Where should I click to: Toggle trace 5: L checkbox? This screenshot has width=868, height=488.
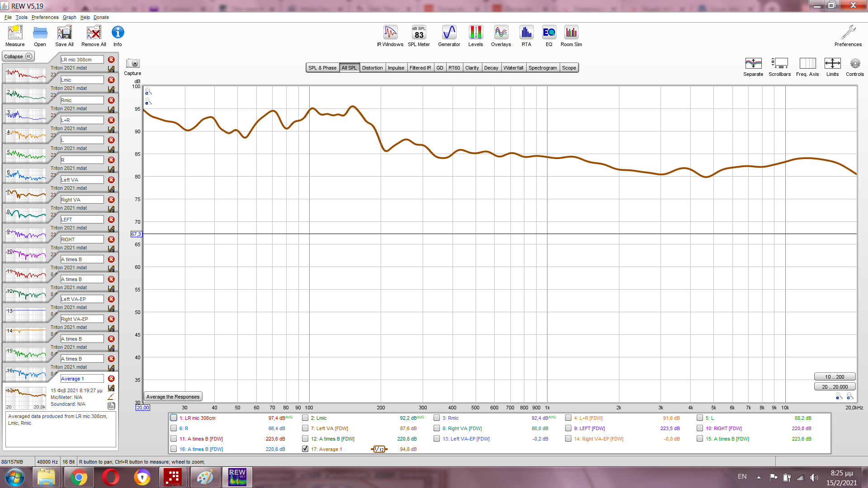point(700,418)
